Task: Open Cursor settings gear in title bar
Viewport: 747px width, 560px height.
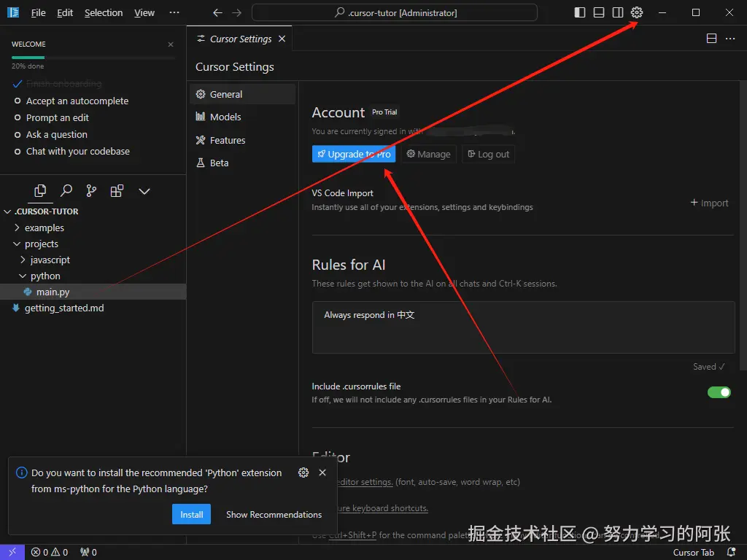Action: (x=636, y=12)
